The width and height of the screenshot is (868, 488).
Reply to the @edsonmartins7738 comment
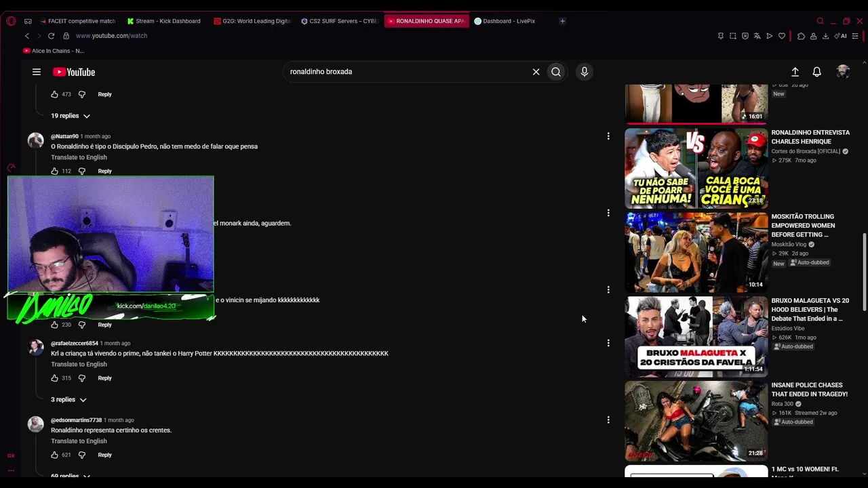tap(104, 455)
